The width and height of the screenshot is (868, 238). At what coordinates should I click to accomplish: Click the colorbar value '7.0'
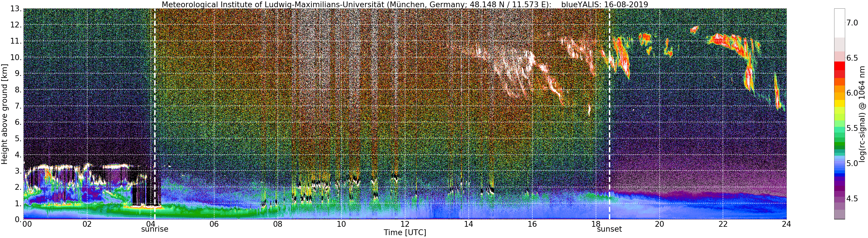tap(852, 23)
